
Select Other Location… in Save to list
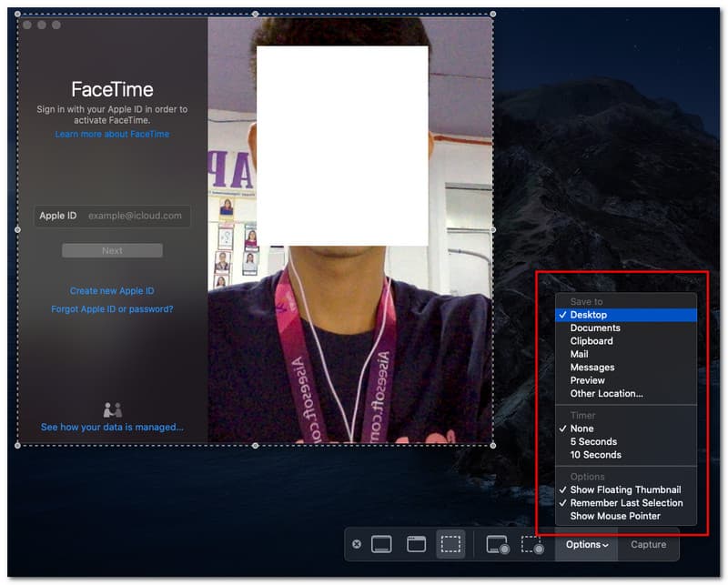606,394
